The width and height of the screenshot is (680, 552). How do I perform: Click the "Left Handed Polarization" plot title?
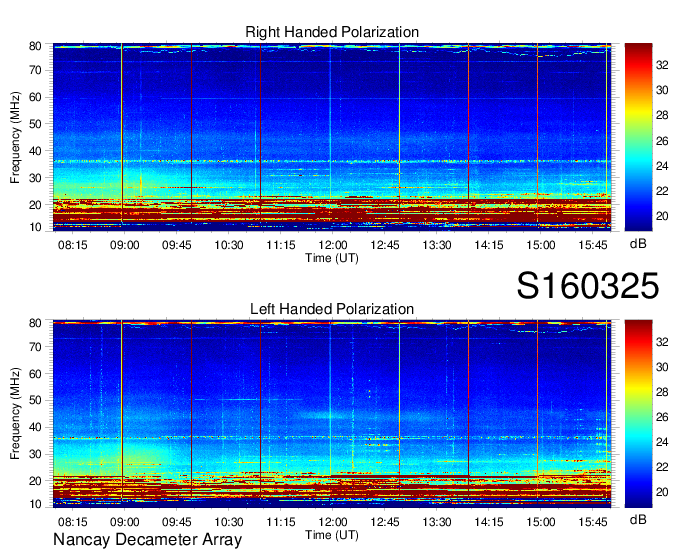332,309
